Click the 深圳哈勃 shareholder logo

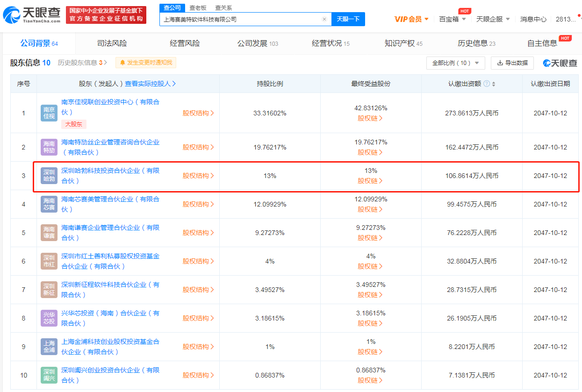pos(49,176)
